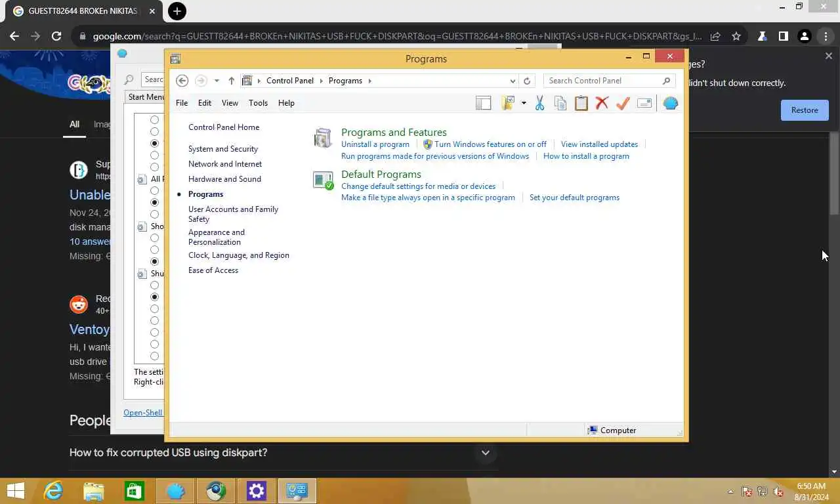This screenshot has width=840, height=504.
Task: Open address bar history dropdown
Action: tap(513, 81)
